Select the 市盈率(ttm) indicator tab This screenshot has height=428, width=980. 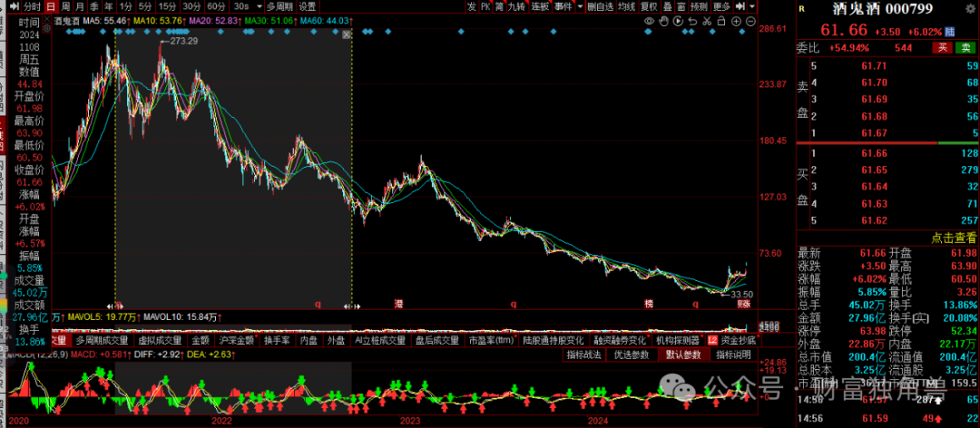[x=491, y=341]
